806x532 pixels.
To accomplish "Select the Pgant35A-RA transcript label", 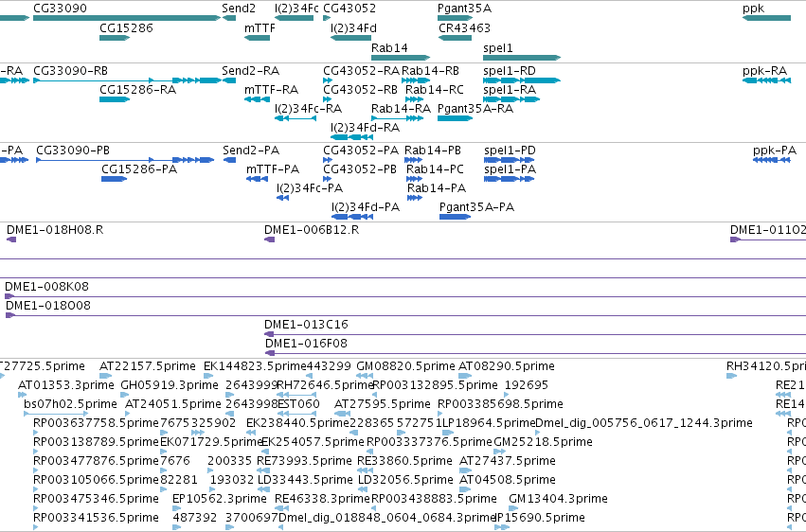I will 475,108.
